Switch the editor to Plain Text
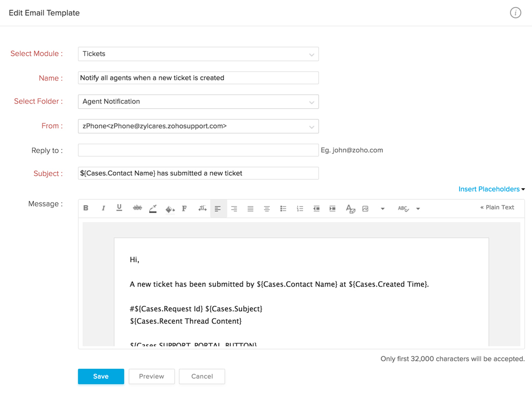 [497, 208]
